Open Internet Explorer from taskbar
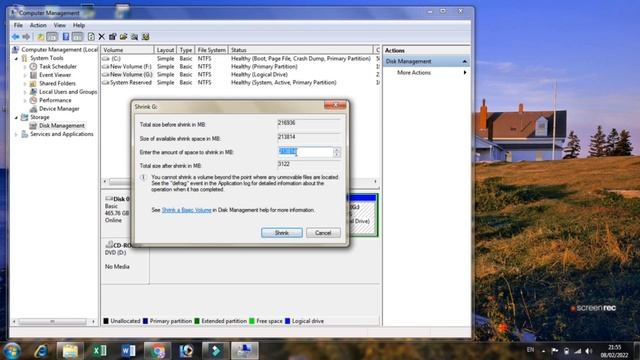This screenshot has height=360, width=640. 41,351
